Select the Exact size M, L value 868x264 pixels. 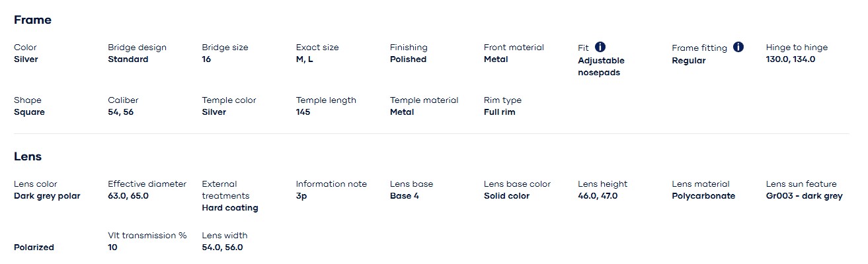[x=305, y=59]
